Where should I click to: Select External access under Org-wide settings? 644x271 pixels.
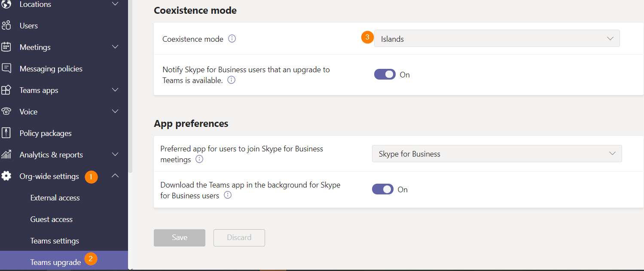point(55,198)
